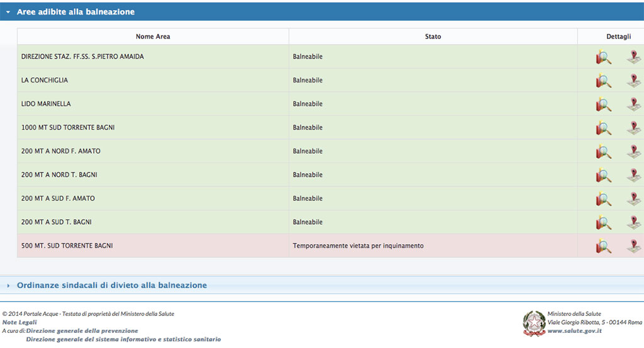Click the Italian Republic emblem in footer

click(x=534, y=323)
